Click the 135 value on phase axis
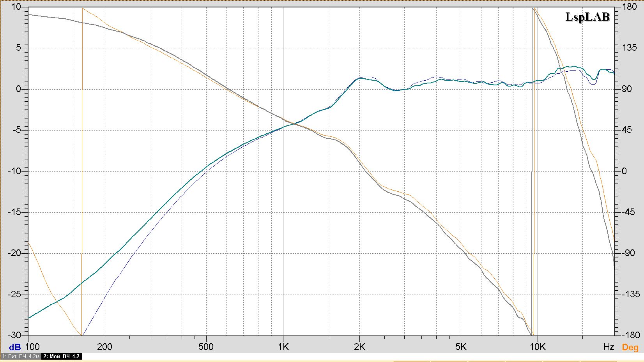Image resolution: width=644 pixels, height=362 pixels. pos(629,48)
